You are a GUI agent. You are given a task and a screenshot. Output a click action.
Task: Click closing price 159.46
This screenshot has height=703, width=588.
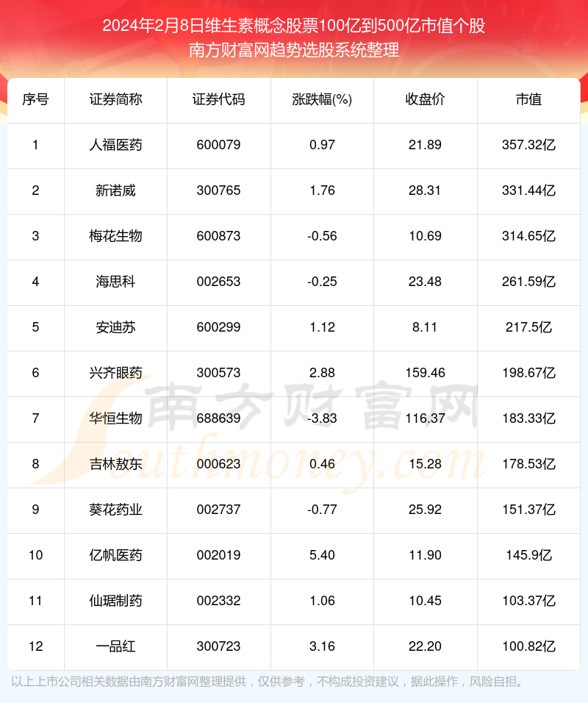(425, 373)
